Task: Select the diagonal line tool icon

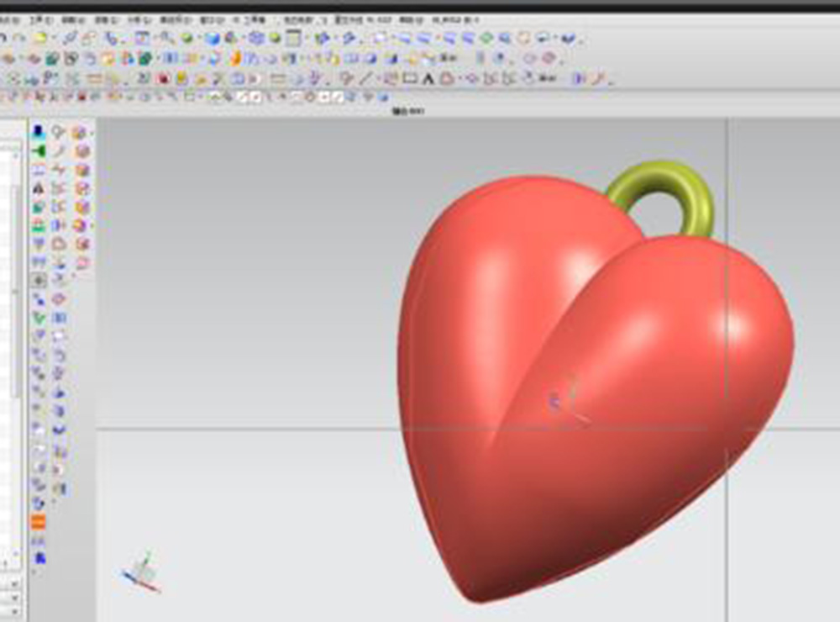Action: tap(365, 79)
